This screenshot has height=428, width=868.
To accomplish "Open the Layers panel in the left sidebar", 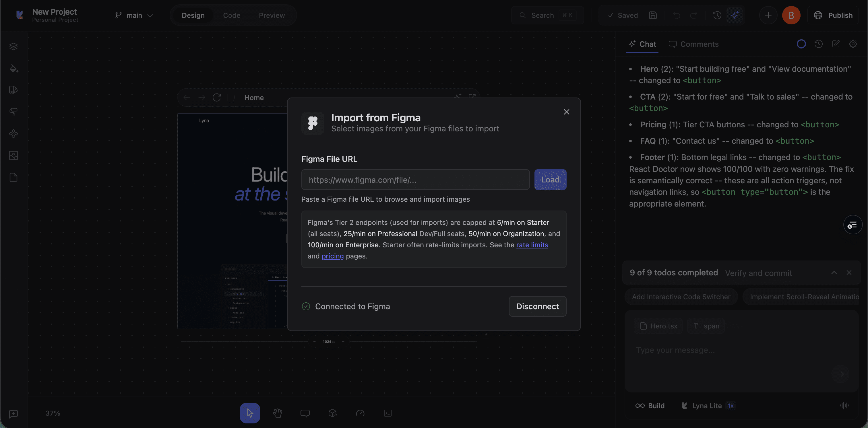I will 13,46.
